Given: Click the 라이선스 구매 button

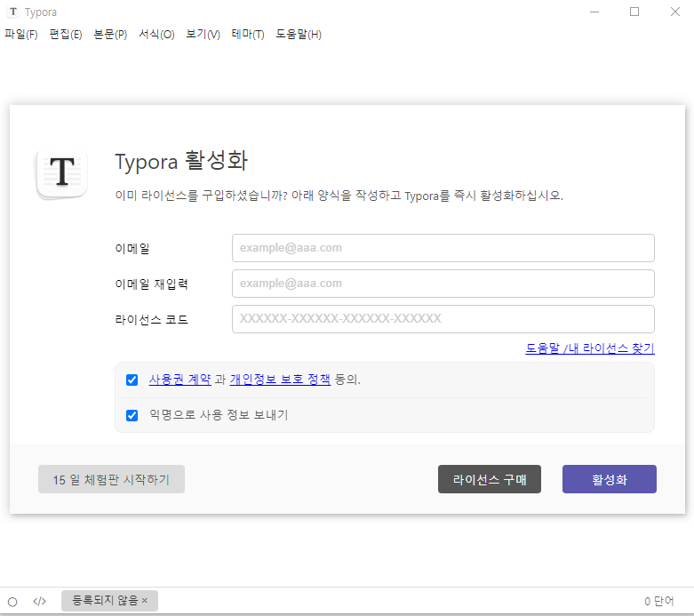Looking at the screenshot, I should coord(490,479).
